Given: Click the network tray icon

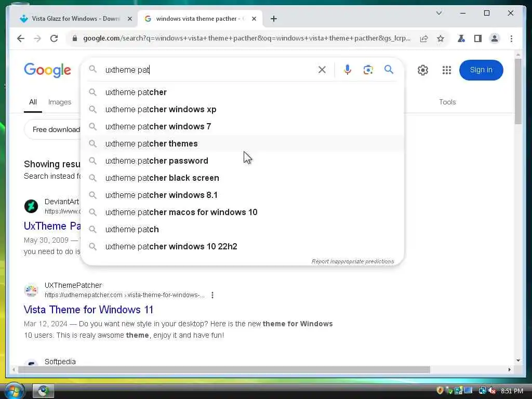Looking at the screenshot, I should pos(482,391).
